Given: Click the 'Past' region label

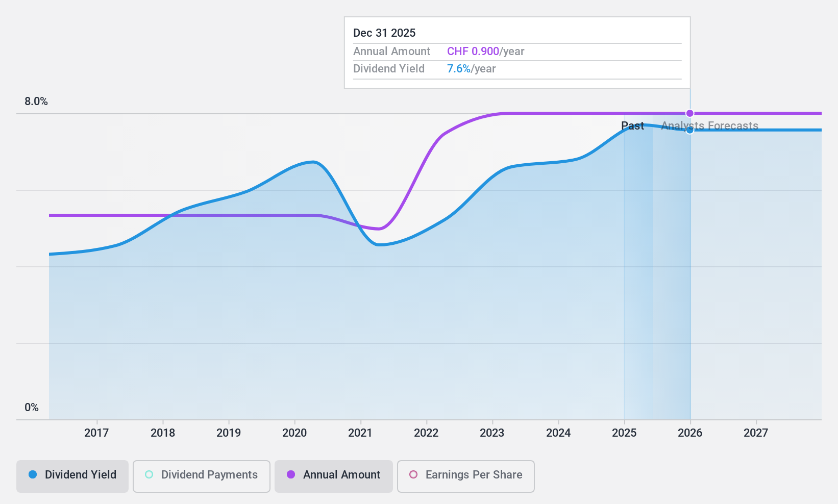Looking at the screenshot, I should point(633,126).
